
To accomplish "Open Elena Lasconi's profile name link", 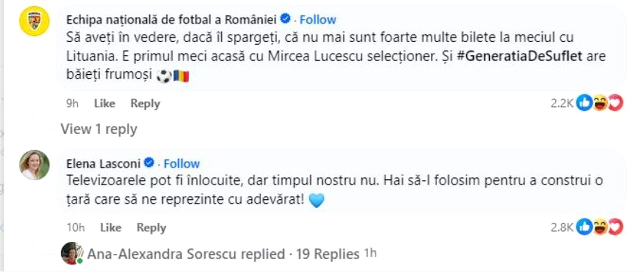I will (x=103, y=164).
